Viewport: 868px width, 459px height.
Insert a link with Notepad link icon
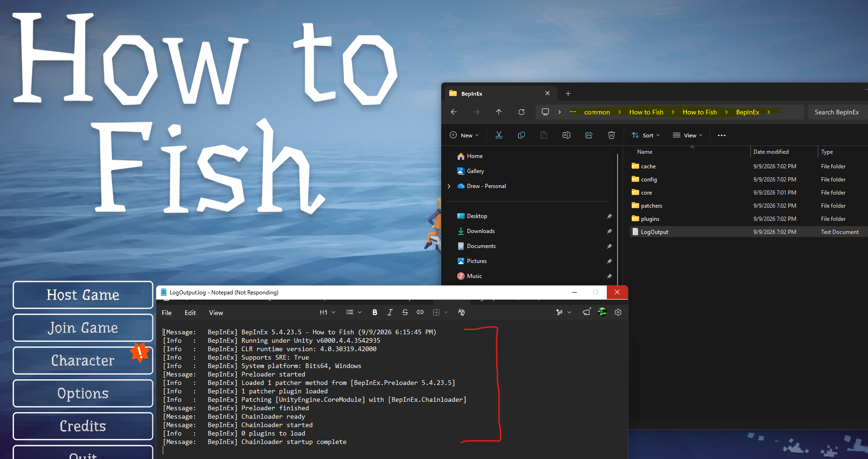point(420,312)
